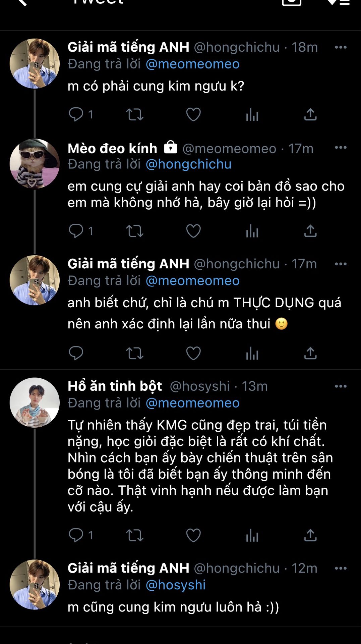
Task: Like Mèo đeo kính's tweet
Action: [193, 231]
